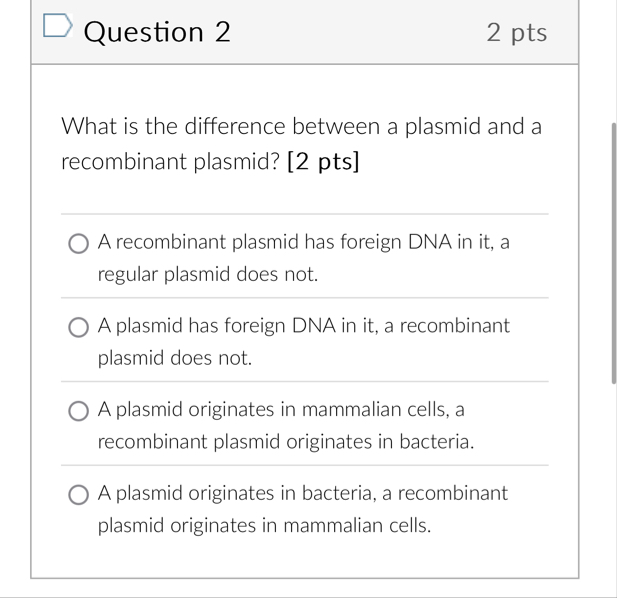Click answer text 'A plasmid has foreign DNA in it'
The height and width of the screenshot is (598, 617).
238,325
